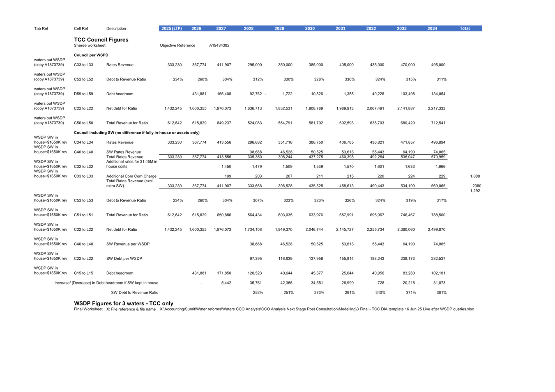The width and height of the screenshot is (555, 392).
Task: Select the Tab Ref header cell
Action: tap(41, 29)
